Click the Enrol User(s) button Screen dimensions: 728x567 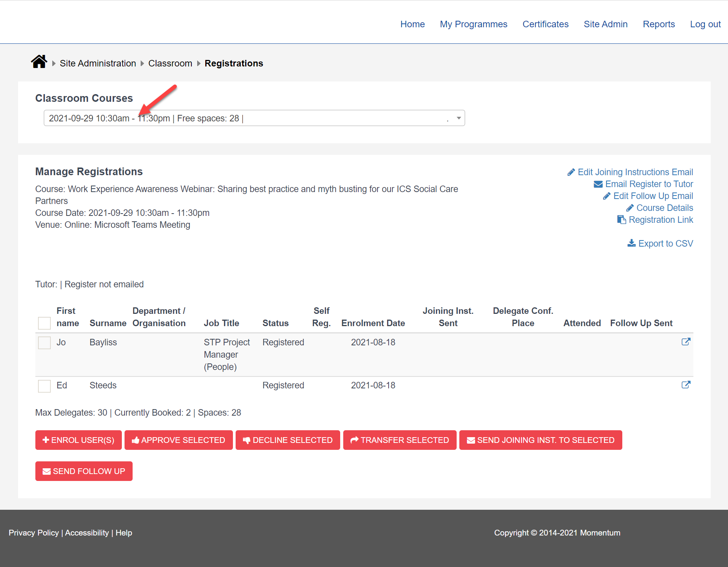coord(78,440)
